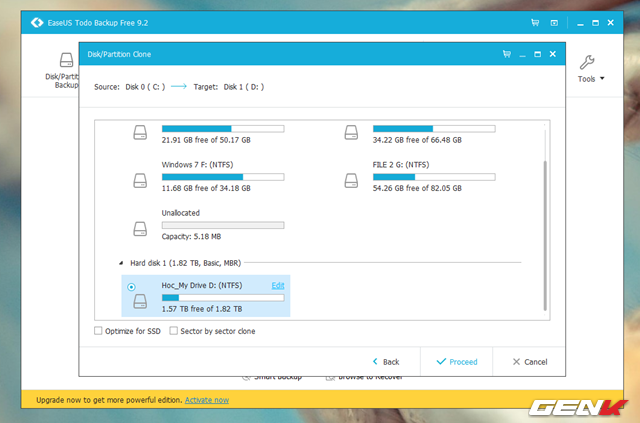Click the Activate now link
Viewport: 640px width, 423px height.
207,400
